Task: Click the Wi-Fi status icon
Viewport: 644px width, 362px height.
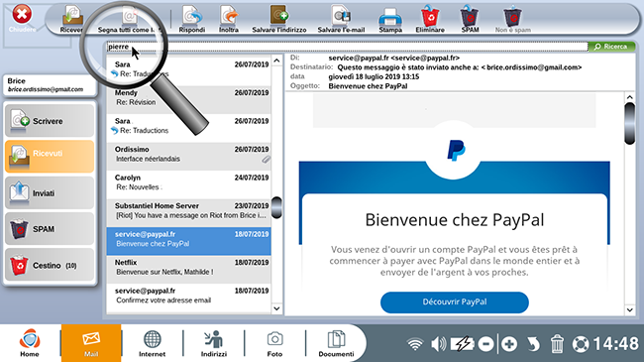Action: click(415, 344)
